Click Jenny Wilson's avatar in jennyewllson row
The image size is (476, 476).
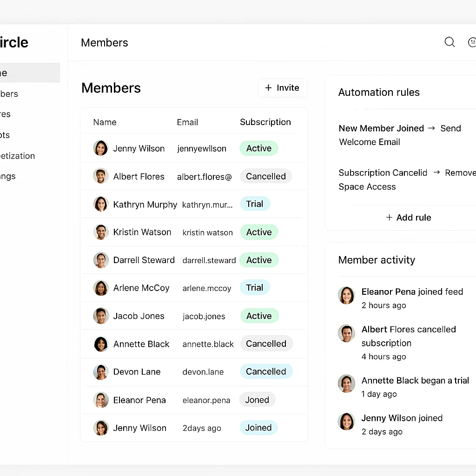(x=100, y=148)
